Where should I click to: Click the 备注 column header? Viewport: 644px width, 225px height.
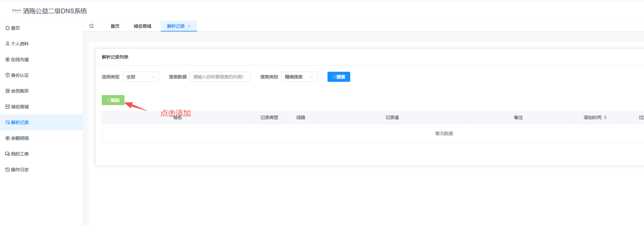pos(518,117)
